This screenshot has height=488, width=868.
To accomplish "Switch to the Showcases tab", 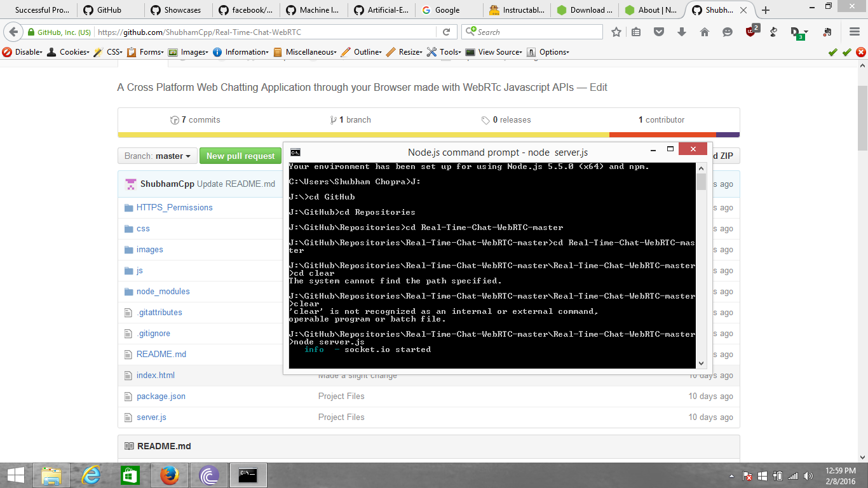I will click(x=177, y=10).
